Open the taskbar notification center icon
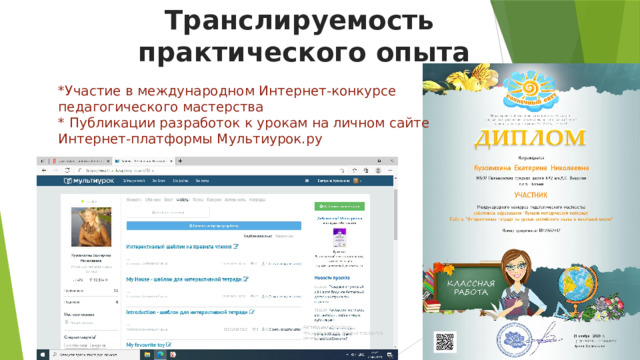The height and width of the screenshot is (360, 640). click(390, 355)
